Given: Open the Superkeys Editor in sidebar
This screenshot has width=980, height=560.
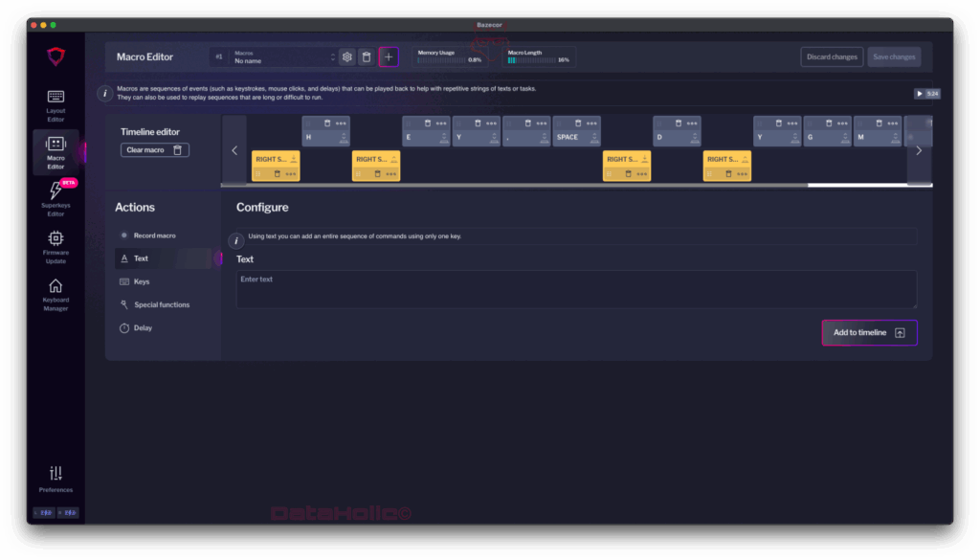Looking at the screenshot, I should pyautogui.click(x=56, y=198).
